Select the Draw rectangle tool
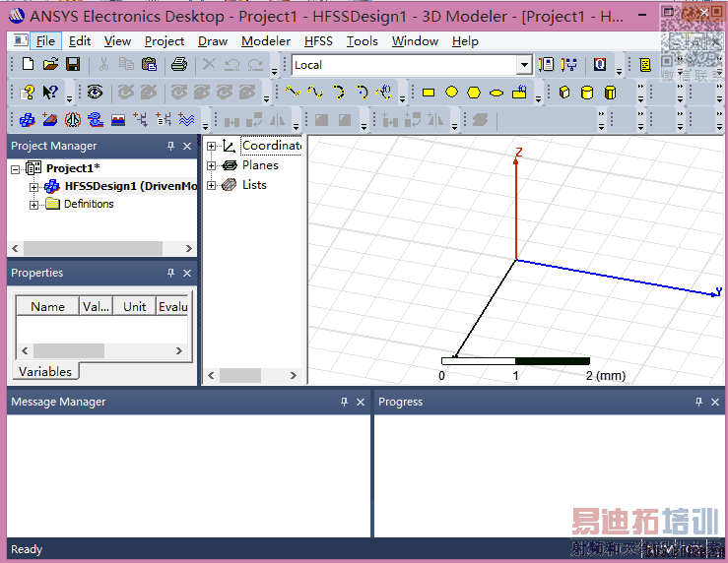 429,93
